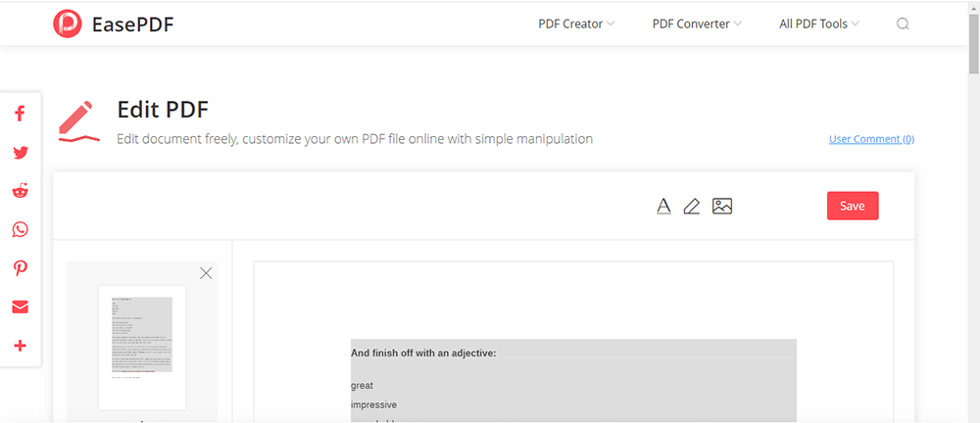Open the User Comment (0) link
Screen dimensions: 980x423
871,139
